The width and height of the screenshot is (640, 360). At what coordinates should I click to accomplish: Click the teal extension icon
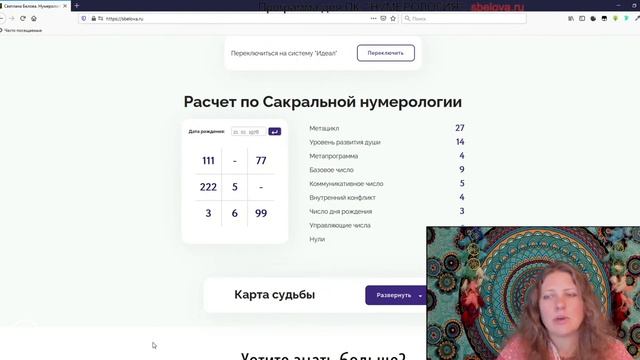tap(626, 18)
